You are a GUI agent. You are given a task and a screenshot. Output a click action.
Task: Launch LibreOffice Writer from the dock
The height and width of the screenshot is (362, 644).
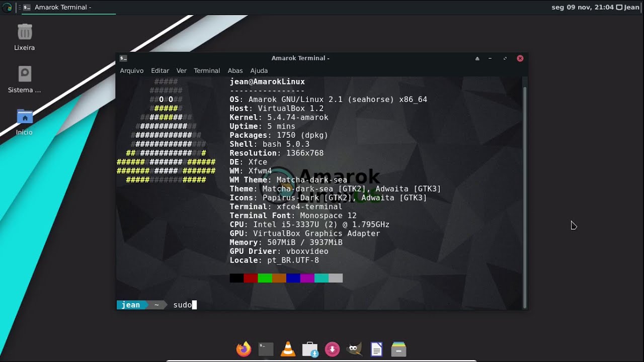tap(376, 349)
